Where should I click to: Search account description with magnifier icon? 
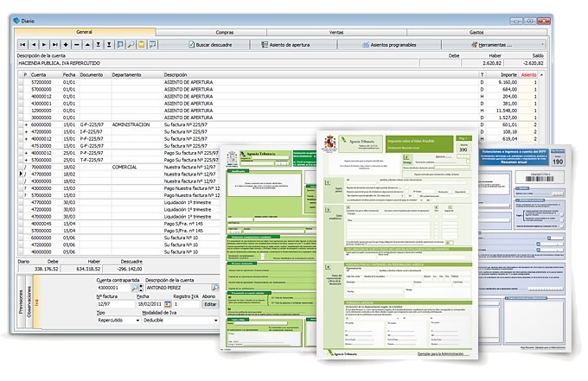(215, 289)
